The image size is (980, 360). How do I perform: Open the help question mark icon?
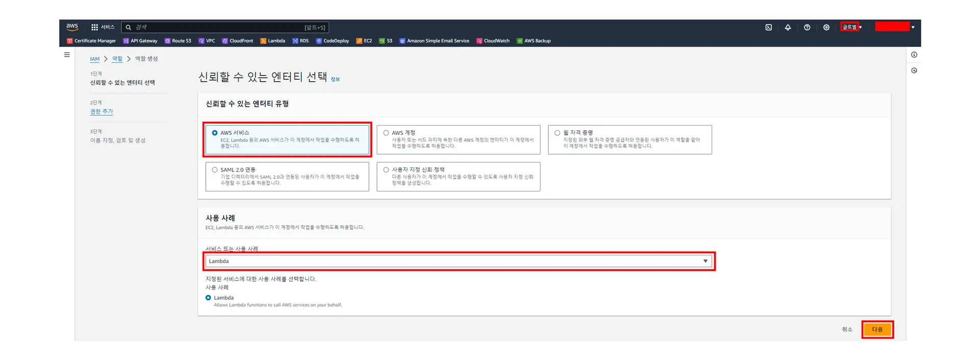pos(807,28)
